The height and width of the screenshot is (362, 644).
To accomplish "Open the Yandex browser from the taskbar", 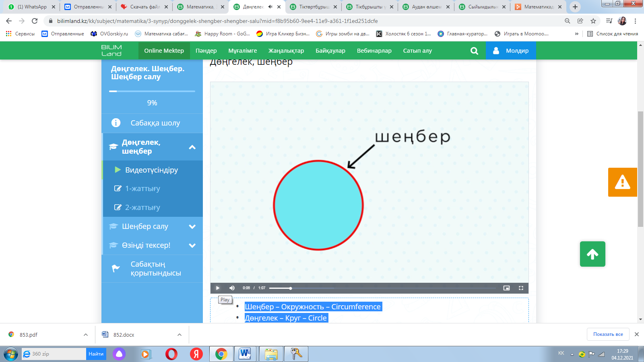I will click(x=196, y=354).
